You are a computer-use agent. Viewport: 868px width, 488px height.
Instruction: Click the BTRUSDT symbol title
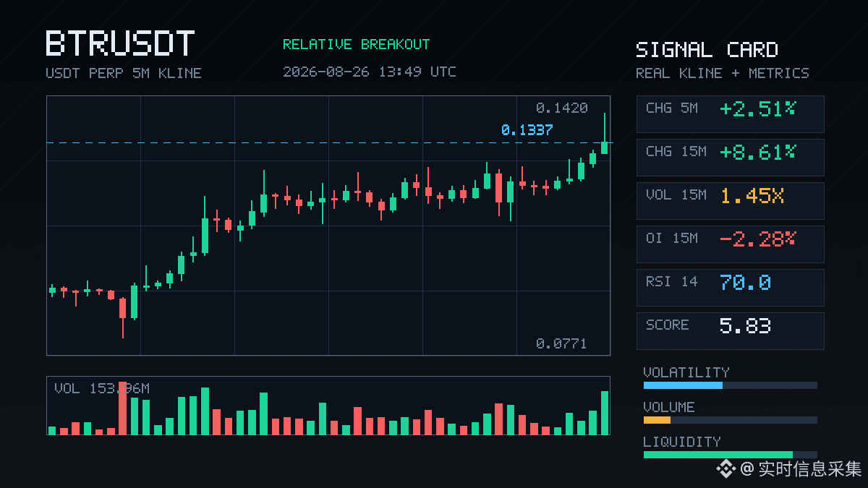click(x=120, y=43)
